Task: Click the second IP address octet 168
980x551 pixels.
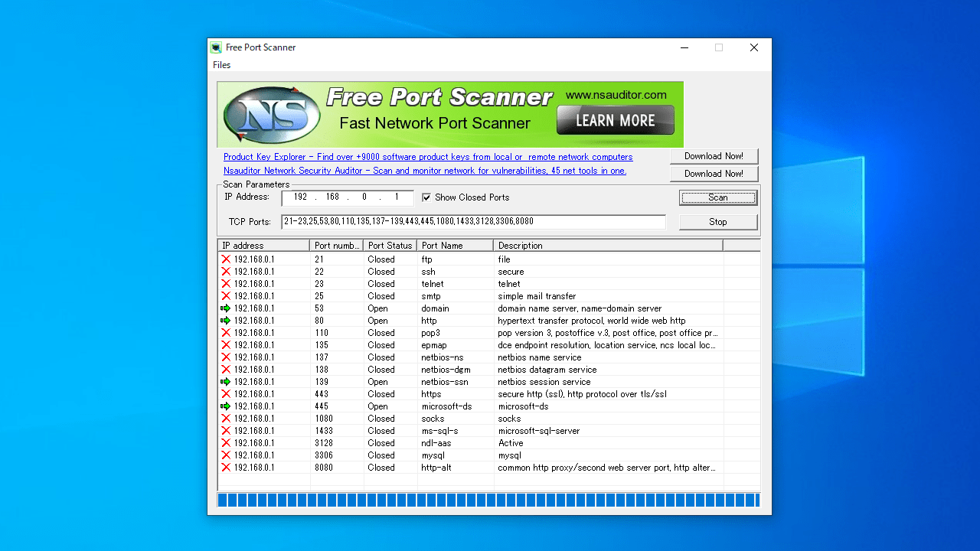Action: pyautogui.click(x=332, y=197)
